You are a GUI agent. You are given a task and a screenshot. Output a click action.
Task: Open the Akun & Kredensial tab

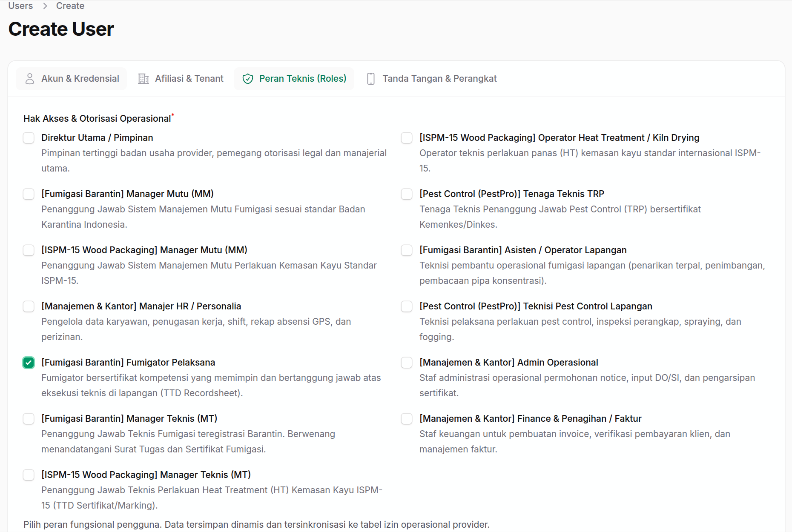point(72,79)
